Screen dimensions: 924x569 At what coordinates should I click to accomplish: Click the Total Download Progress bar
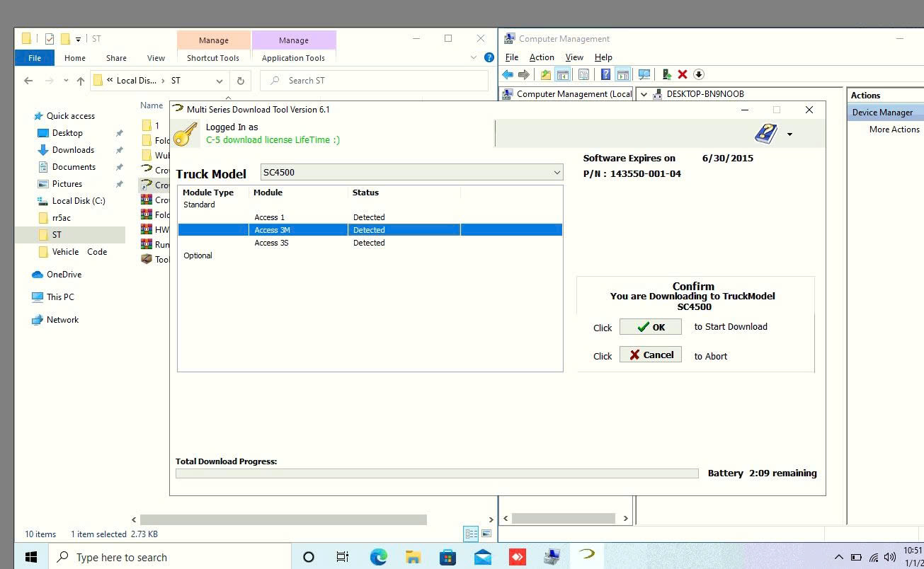[436, 473]
